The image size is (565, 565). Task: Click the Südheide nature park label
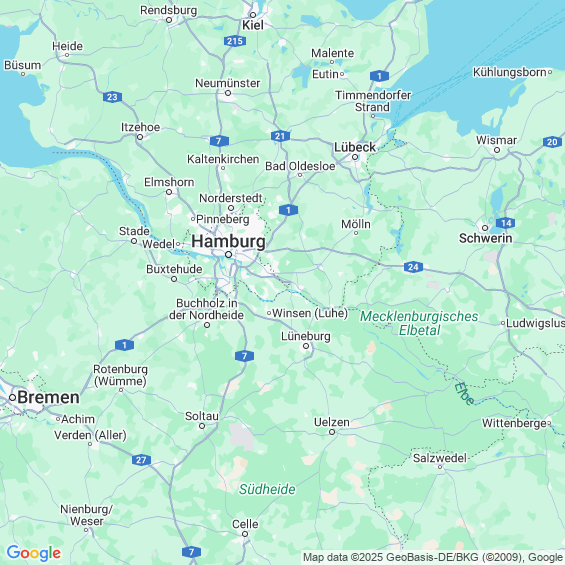tap(267, 489)
